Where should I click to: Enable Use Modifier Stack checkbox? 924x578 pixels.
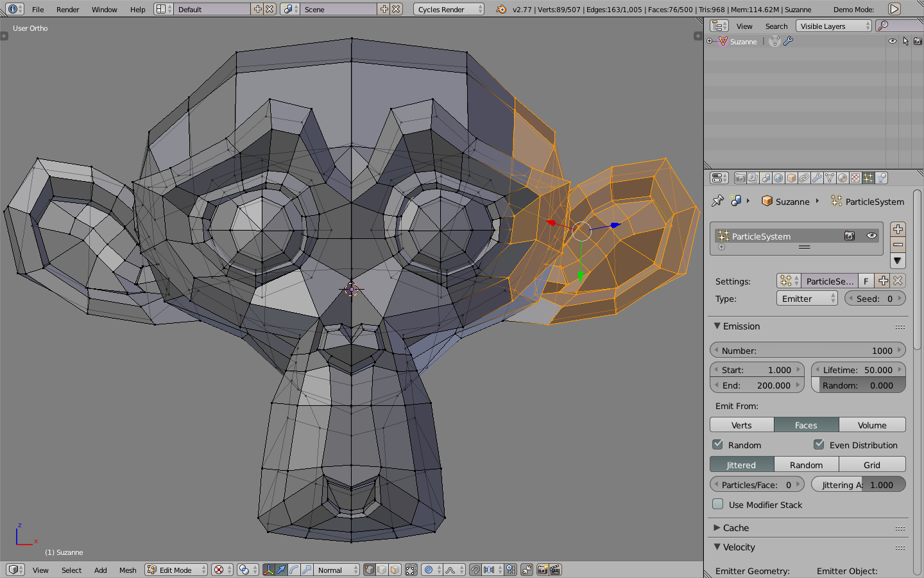718,504
